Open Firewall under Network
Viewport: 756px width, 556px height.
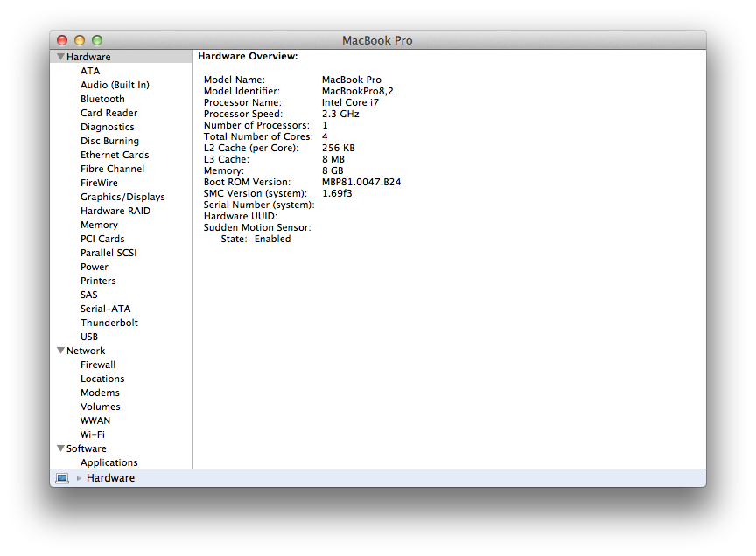(98, 365)
